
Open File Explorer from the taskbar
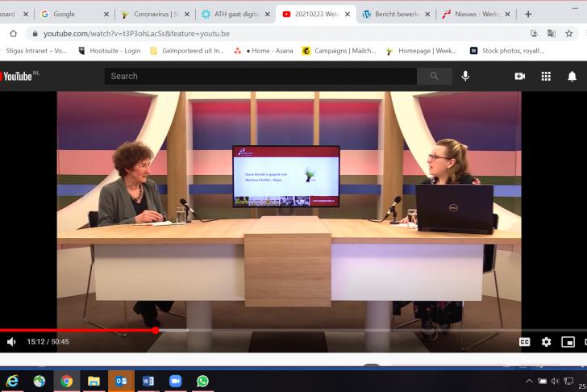(x=94, y=382)
